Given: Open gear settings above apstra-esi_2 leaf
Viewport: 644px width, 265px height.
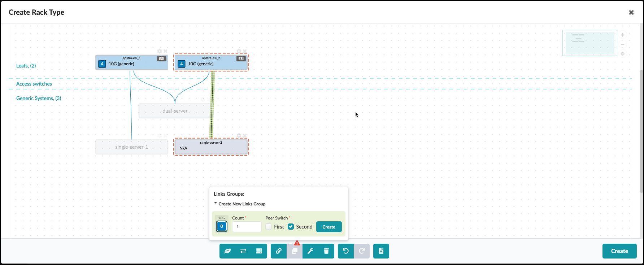Looking at the screenshot, I should click(x=239, y=51).
